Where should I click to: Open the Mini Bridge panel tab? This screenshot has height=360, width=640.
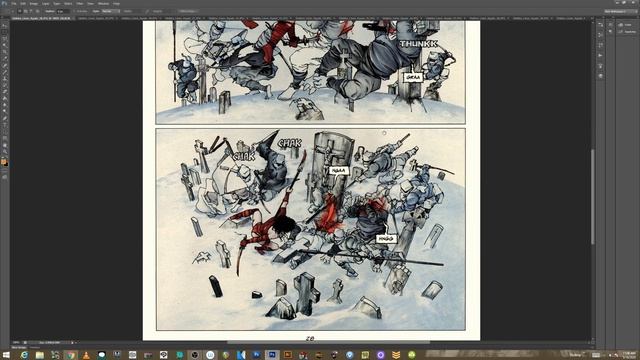click(x=20, y=347)
